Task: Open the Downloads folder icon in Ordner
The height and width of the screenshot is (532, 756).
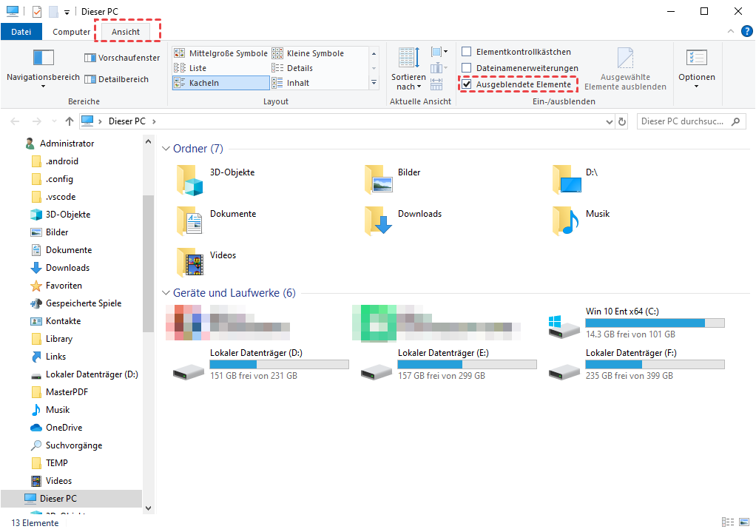Action: pyautogui.click(x=378, y=220)
